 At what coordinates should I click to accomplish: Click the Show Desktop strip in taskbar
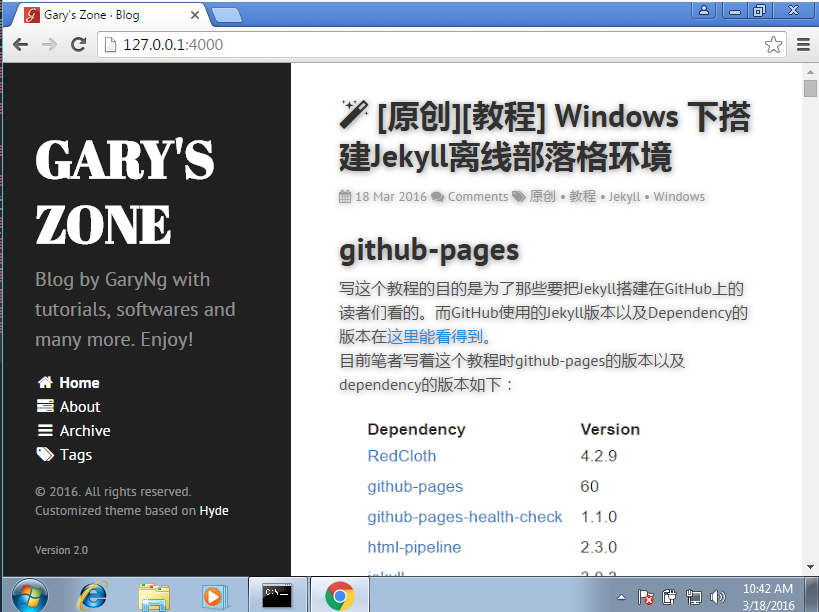(x=812, y=595)
